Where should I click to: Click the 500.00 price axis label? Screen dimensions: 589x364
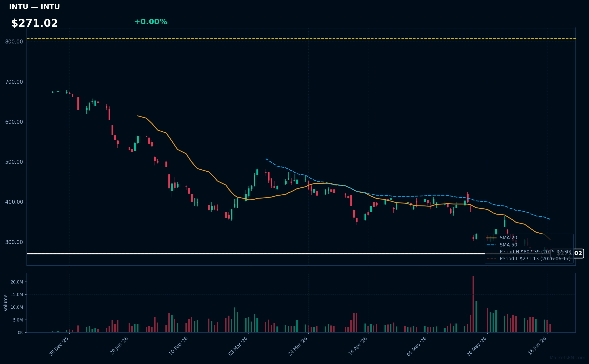[14, 162]
